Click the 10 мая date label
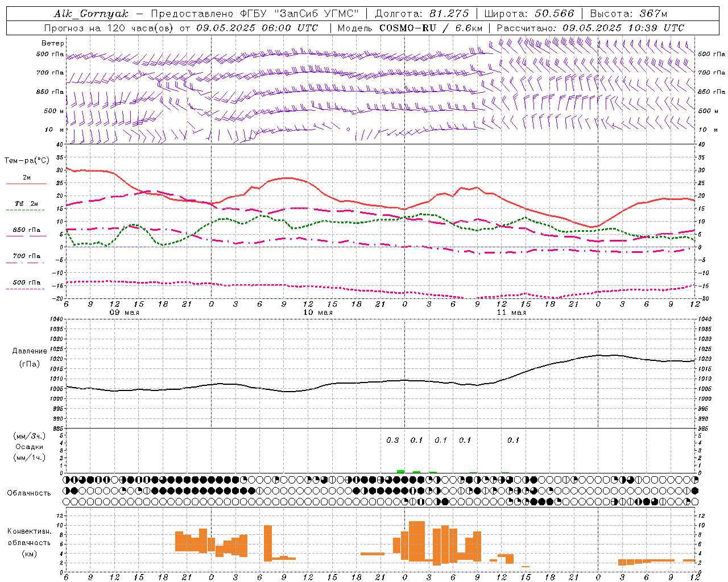Viewport: 728px width, 582px height. (318, 313)
